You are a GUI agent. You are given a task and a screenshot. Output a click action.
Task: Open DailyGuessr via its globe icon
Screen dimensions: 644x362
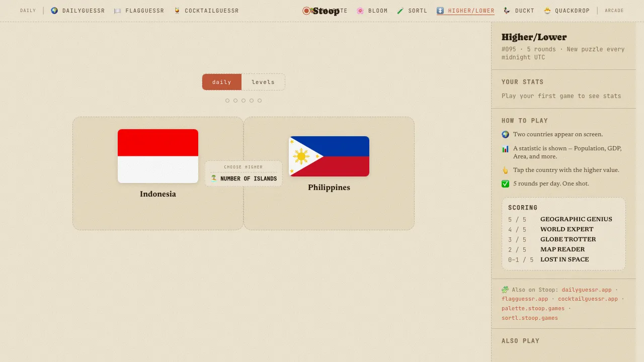54,11
